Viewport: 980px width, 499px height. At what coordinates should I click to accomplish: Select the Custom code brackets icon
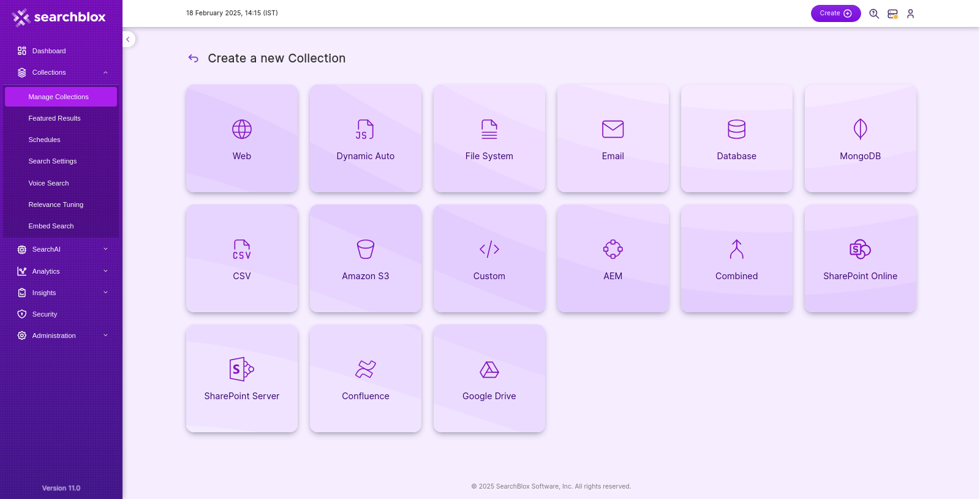(x=489, y=249)
